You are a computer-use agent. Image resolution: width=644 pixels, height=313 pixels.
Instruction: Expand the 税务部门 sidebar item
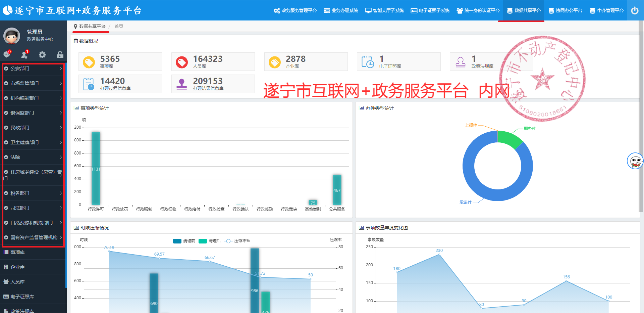coord(33,193)
